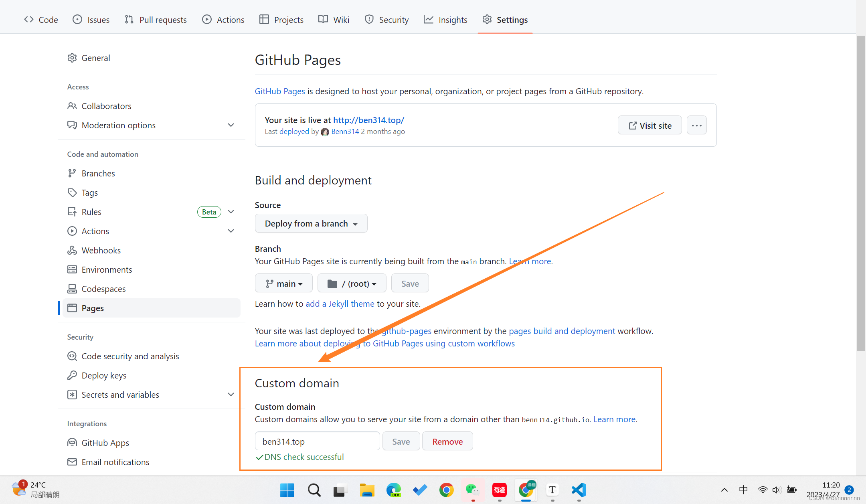866x504 pixels.
Task: Open Microsoft Edge Dev from taskbar
Action: (x=393, y=490)
